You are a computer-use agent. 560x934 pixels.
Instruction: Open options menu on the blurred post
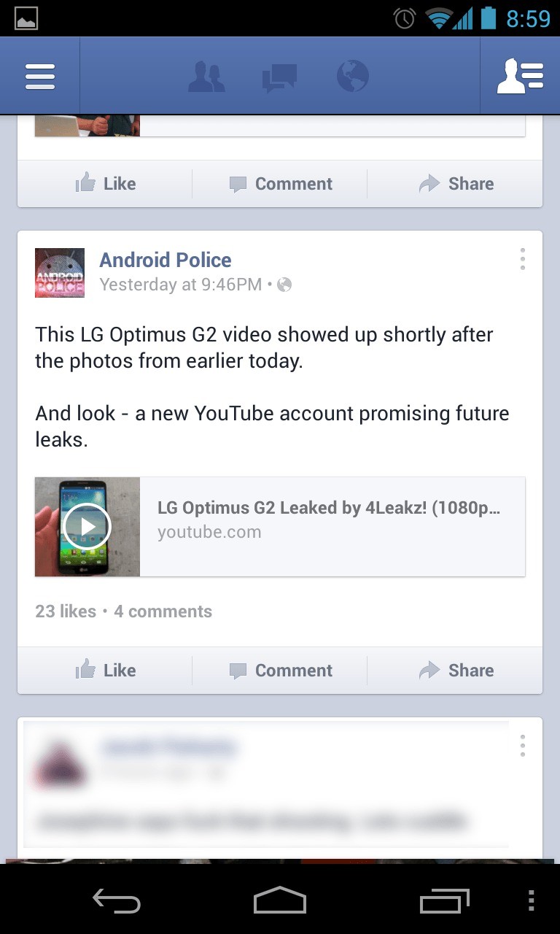pyautogui.click(x=523, y=746)
